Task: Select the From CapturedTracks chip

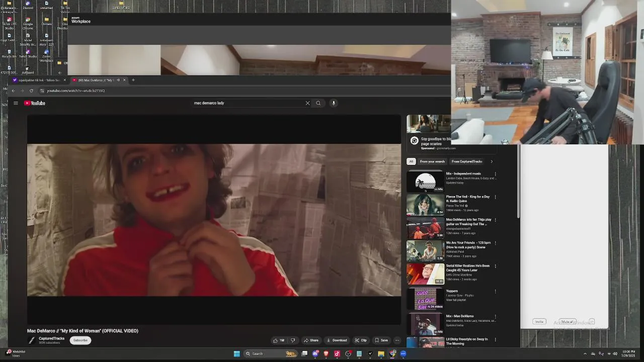Action: pos(467,161)
